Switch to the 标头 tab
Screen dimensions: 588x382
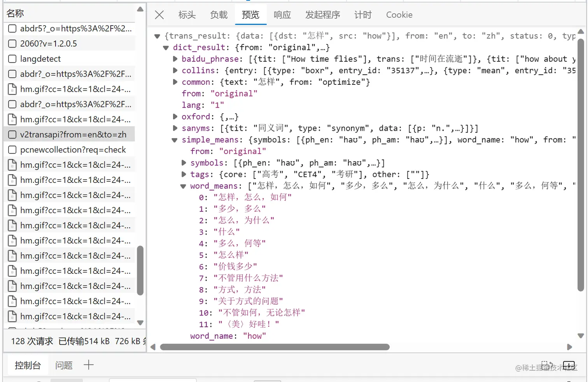coord(187,15)
